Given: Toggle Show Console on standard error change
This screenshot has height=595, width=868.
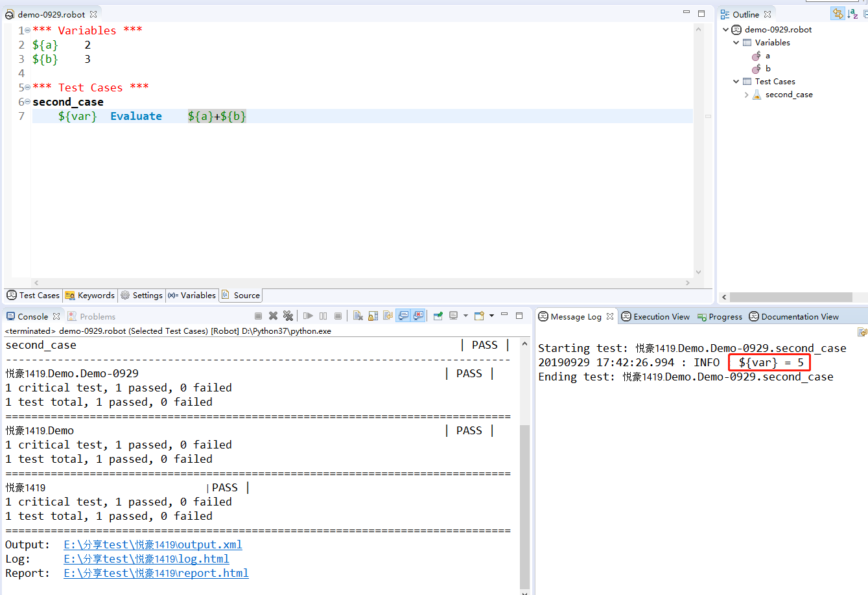Looking at the screenshot, I should [418, 316].
